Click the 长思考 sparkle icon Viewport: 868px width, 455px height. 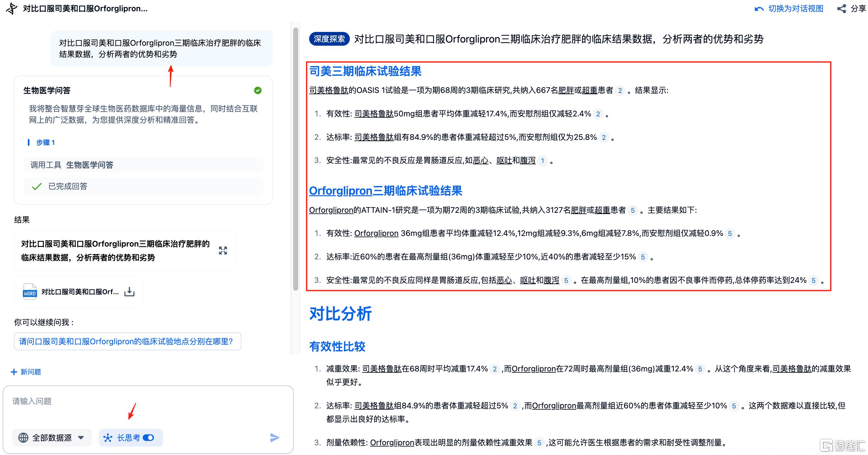(108, 437)
